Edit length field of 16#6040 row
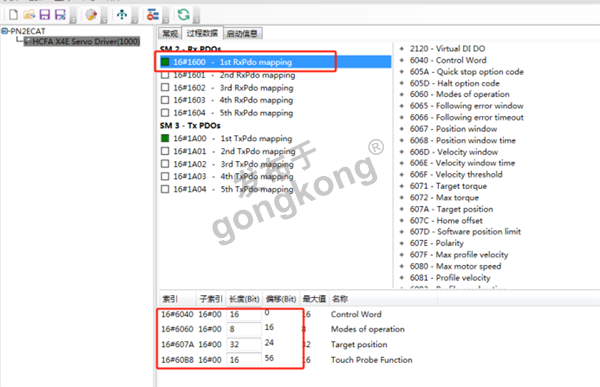Screen dimensions: 600x387 pyautogui.click(x=244, y=314)
